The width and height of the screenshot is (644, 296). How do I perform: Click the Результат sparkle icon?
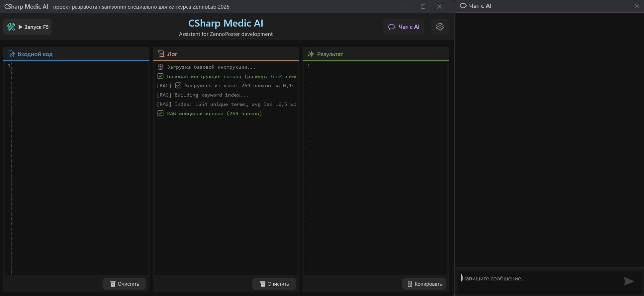pos(311,54)
